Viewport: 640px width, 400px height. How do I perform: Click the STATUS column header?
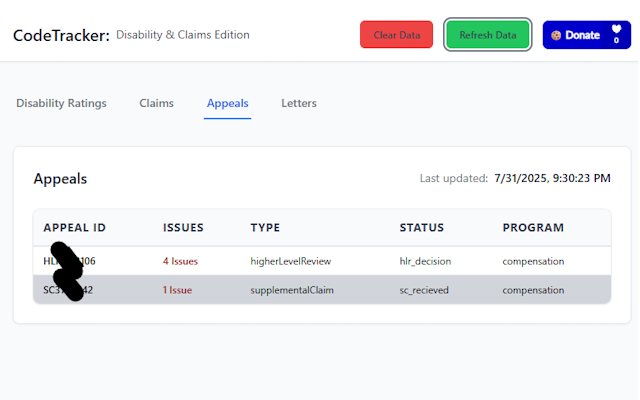click(422, 228)
